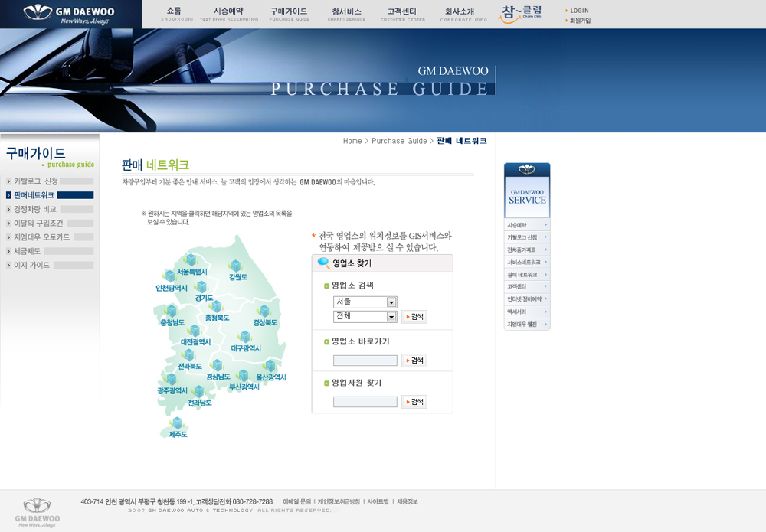The width and height of the screenshot is (766, 532).
Task: Choose the Incheon (인천광역시) map icon
Action: [x=169, y=276]
